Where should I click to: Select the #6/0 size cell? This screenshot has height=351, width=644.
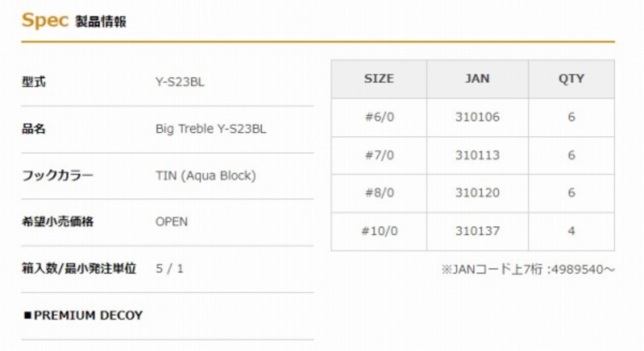tap(379, 117)
